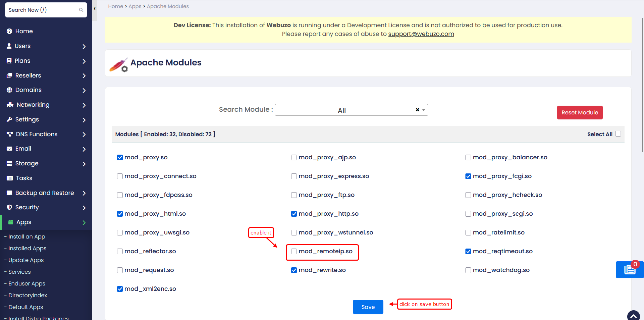Expand the DNS Functions menu chevron
644x320 pixels.
coord(84,135)
